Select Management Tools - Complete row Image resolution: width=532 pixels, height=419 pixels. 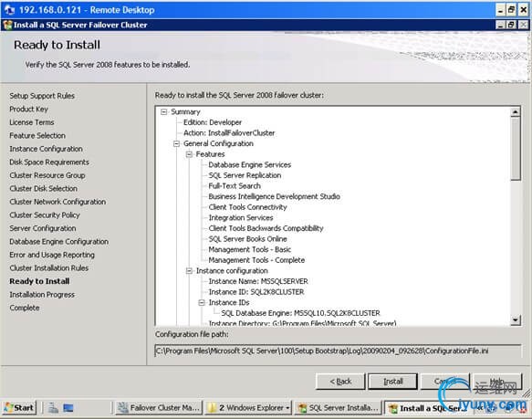pos(256,260)
